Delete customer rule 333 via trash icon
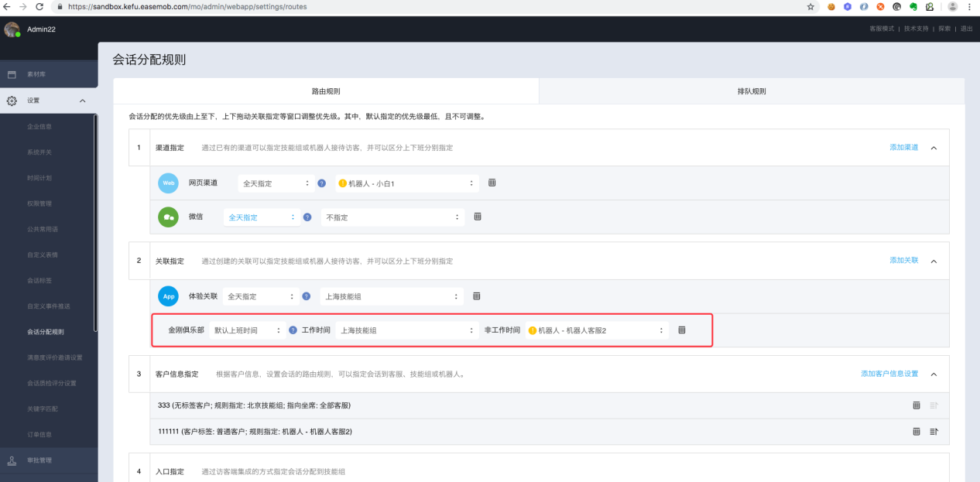The width and height of the screenshot is (980, 482). tap(917, 405)
